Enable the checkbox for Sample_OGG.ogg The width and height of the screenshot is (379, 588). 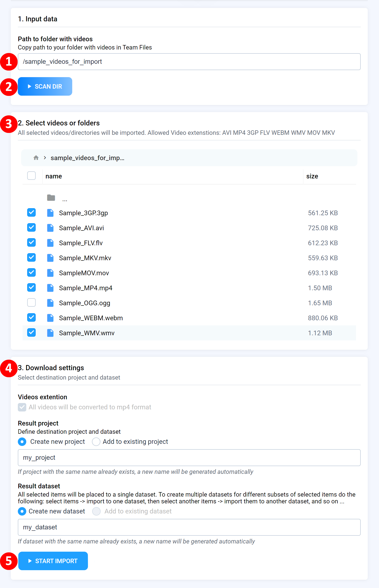click(31, 303)
